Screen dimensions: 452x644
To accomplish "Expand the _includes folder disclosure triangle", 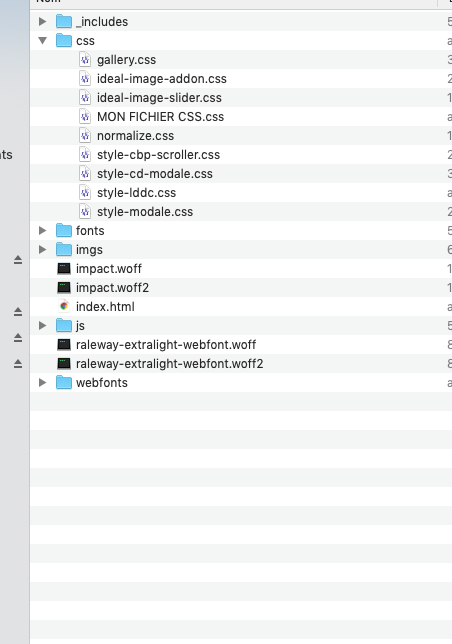I will pyautogui.click(x=42, y=21).
